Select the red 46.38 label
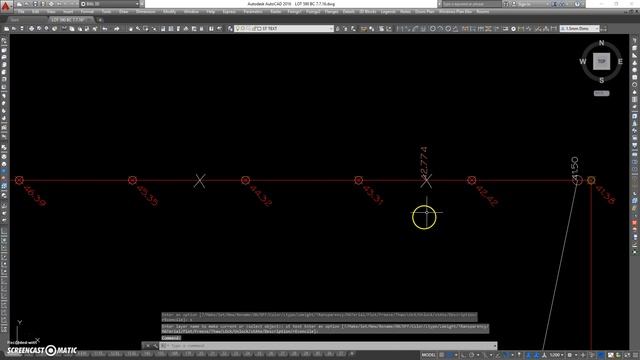This screenshot has height=360, width=640. point(35,195)
